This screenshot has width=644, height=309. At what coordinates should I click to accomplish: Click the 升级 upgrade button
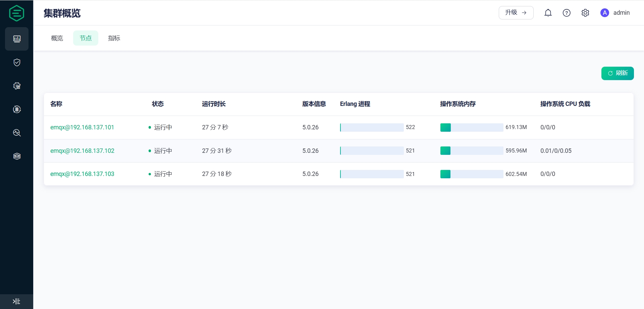point(516,13)
